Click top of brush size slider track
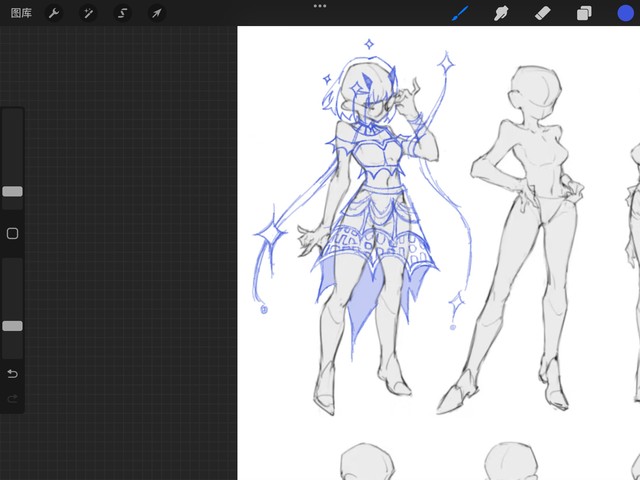This screenshot has height=480, width=640. pyautogui.click(x=12, y=115)
